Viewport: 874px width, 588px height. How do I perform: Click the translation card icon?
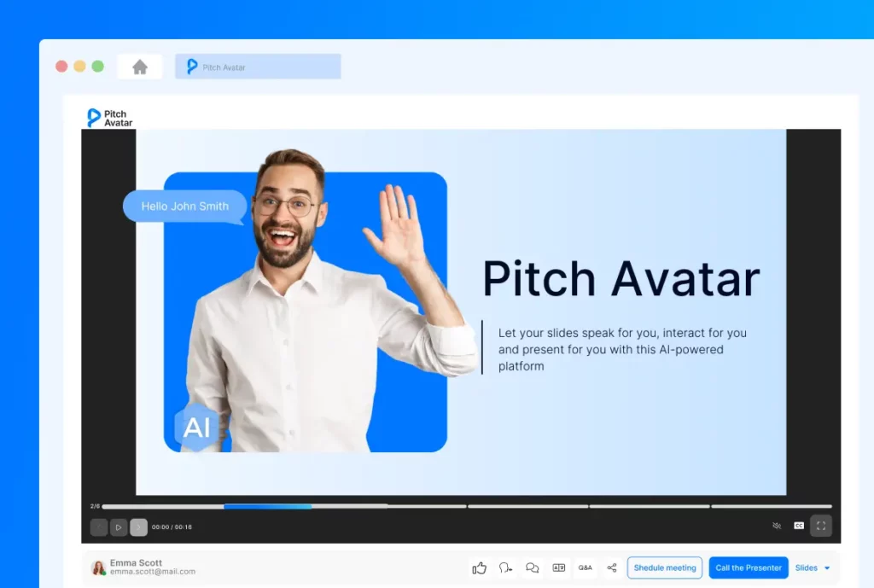559,568
